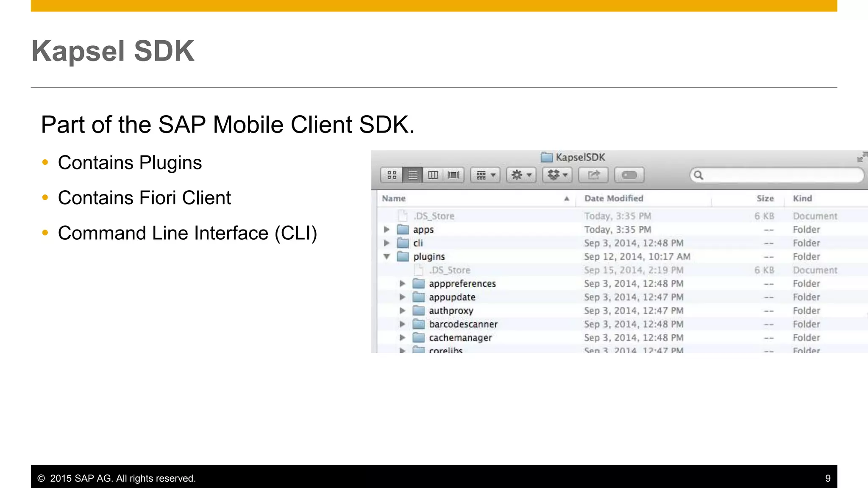Open the Dropbox toolbar menu
The image size is (868, 488).
tap(557, 175)
